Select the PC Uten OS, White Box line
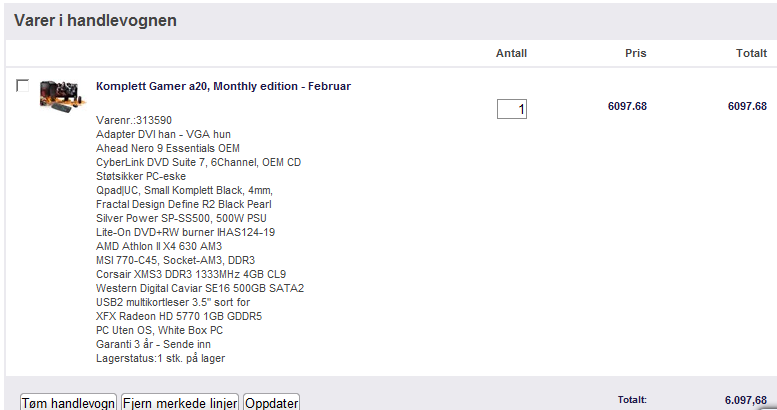Viewport: 777px width, 410px height. click(160, 330)
